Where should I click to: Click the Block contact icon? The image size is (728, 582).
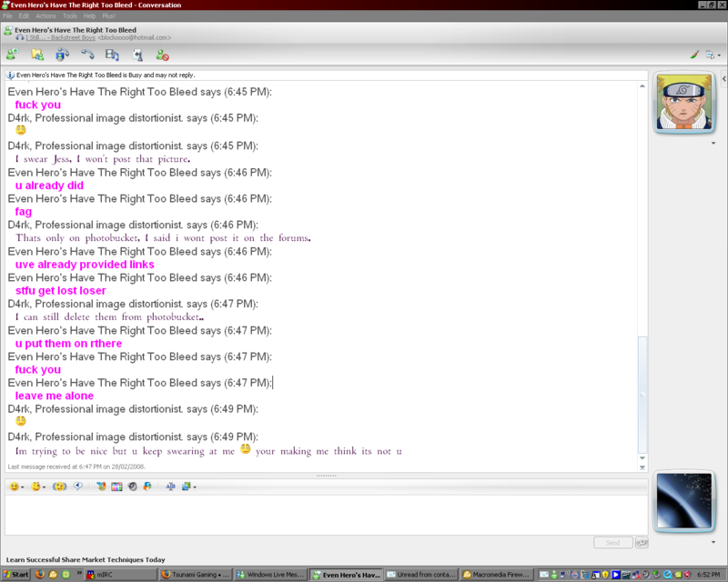click(x=162, y=55)
